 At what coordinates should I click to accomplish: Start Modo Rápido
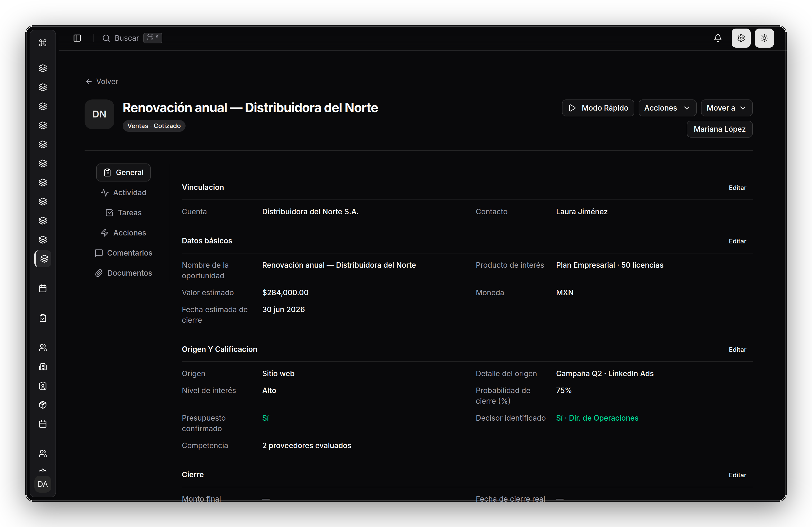pos(598,108)
